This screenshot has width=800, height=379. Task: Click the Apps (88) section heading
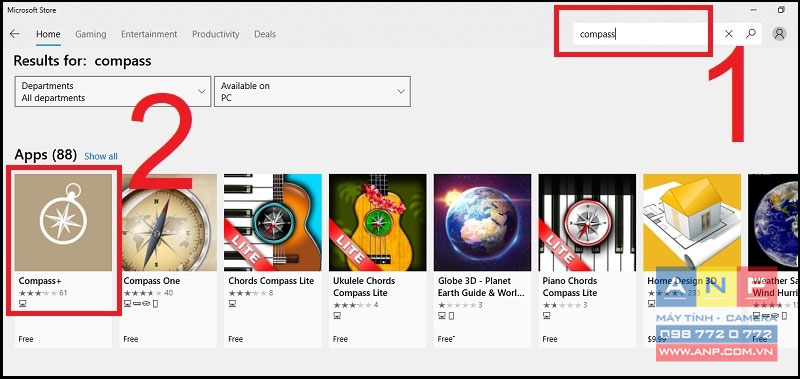tap(45, 155)
